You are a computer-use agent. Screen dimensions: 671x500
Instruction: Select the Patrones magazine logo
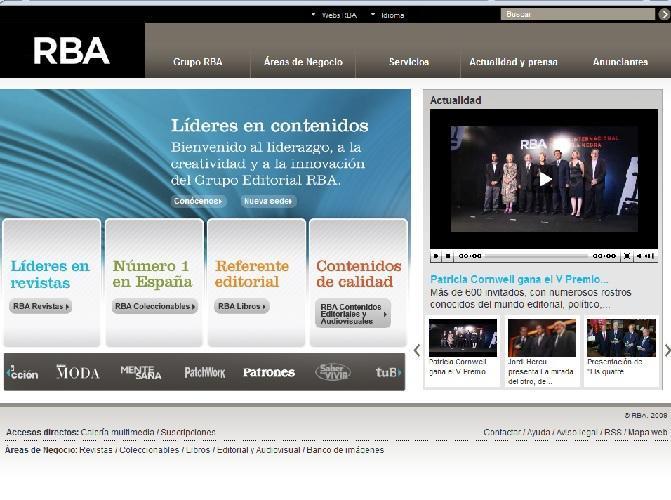[268, 372]
